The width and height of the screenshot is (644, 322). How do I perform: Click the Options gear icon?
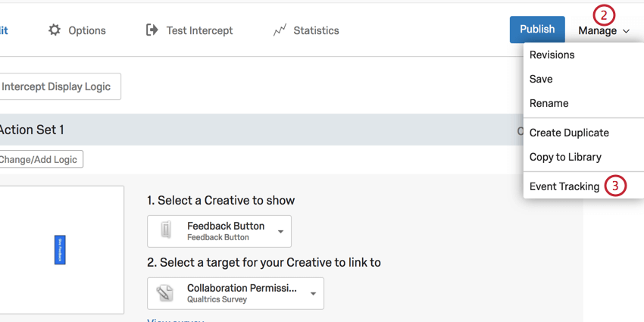point(55,30)
